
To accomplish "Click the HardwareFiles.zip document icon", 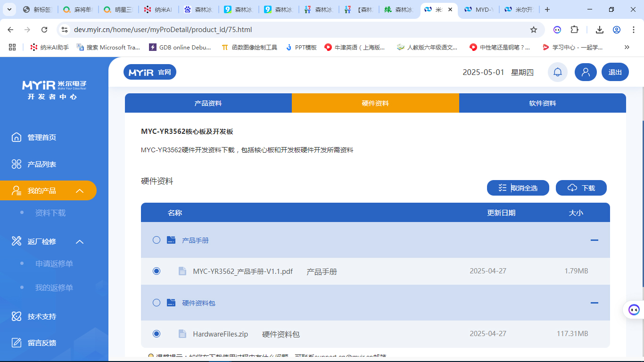I will click(182, 334).
